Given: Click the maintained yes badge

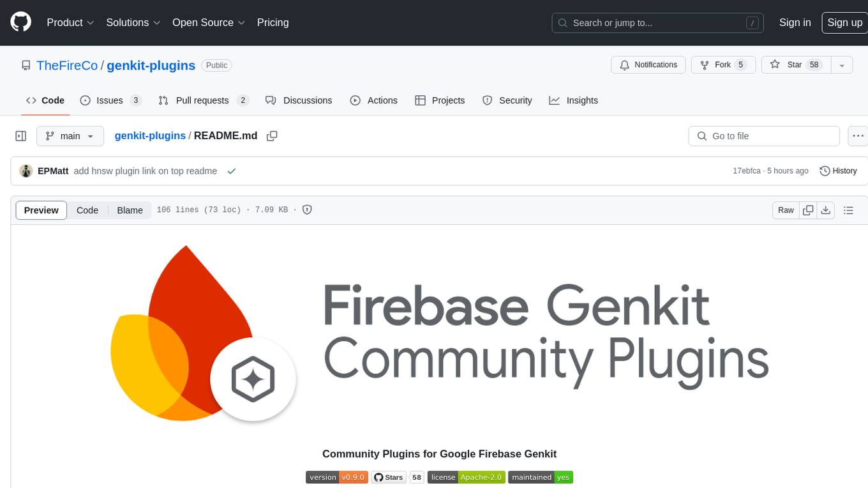Looking at the screenshot, I should point(541,477).
